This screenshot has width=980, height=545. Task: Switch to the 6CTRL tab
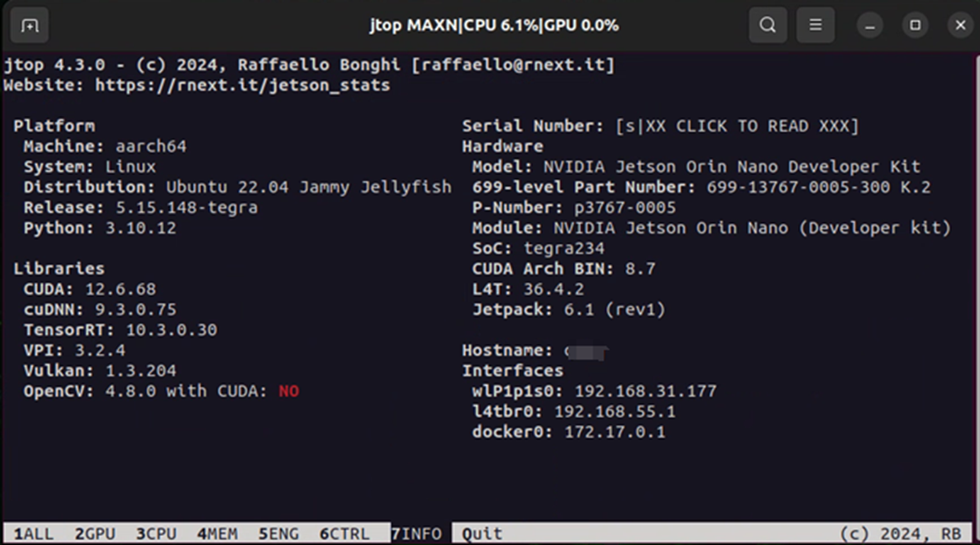tap(344, 534)
